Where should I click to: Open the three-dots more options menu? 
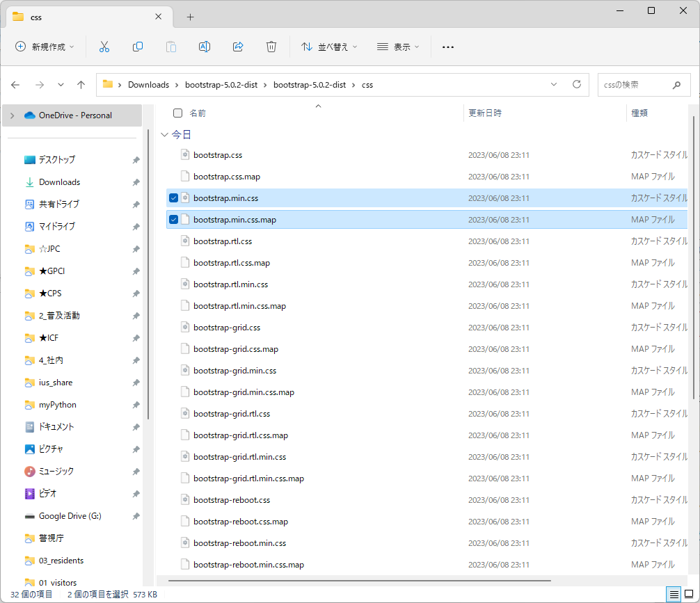click(x=448, y=47)
